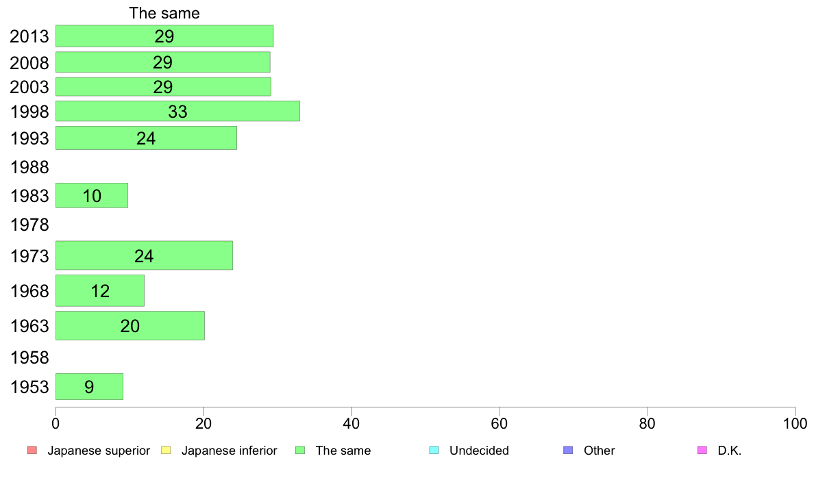814x504 pixels.
Task: Select the 1998 bar showing 33
Action: click(x=177, y=111)
